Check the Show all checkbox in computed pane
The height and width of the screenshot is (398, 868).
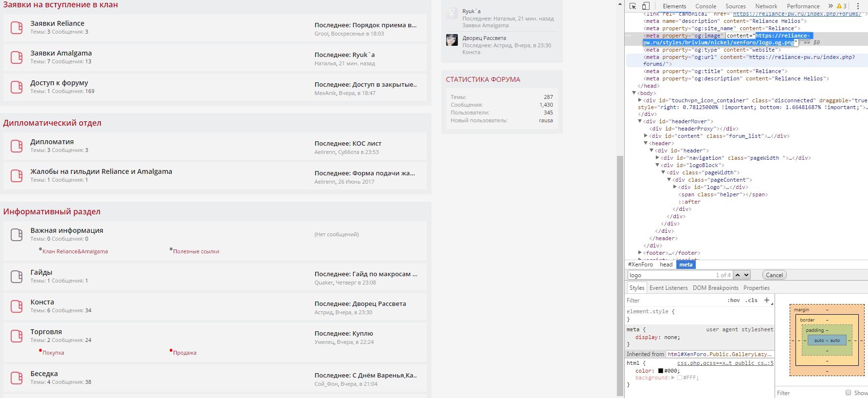click(x=848, y=393)
